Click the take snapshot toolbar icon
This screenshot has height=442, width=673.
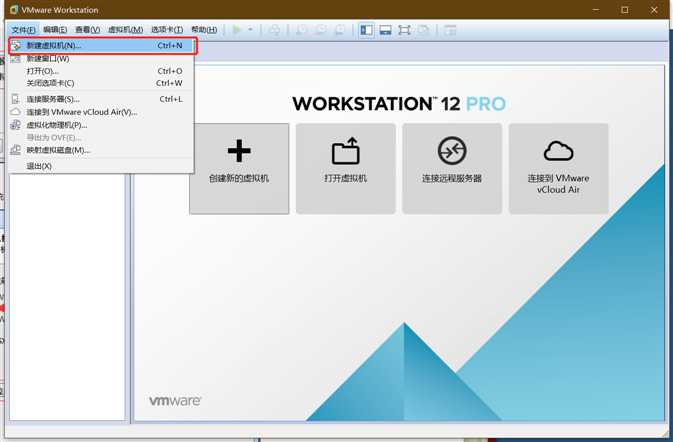302,30
